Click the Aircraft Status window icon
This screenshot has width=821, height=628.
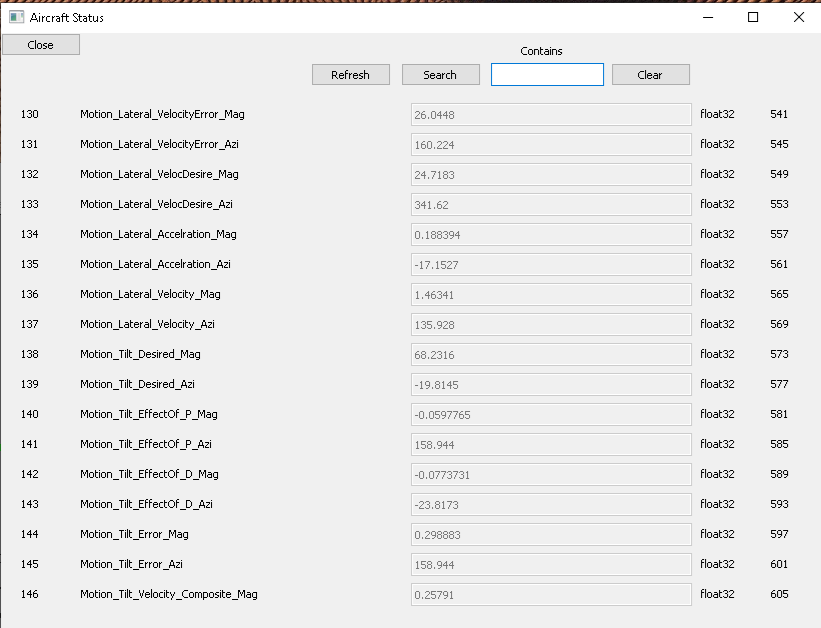[x=16, y=17]
